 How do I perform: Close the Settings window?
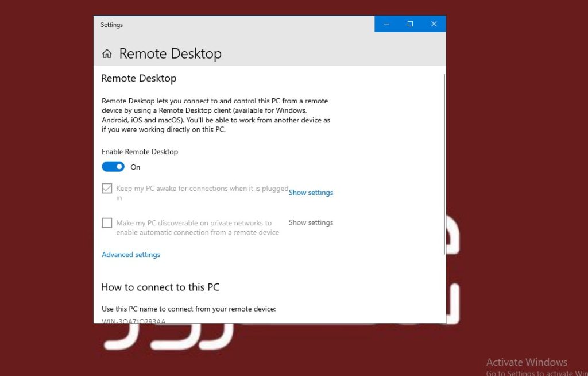(x=434, y=24)
